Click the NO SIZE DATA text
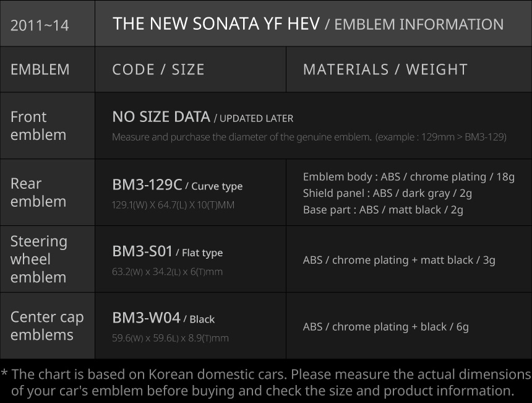532x403 pixels. click(161, 117)
